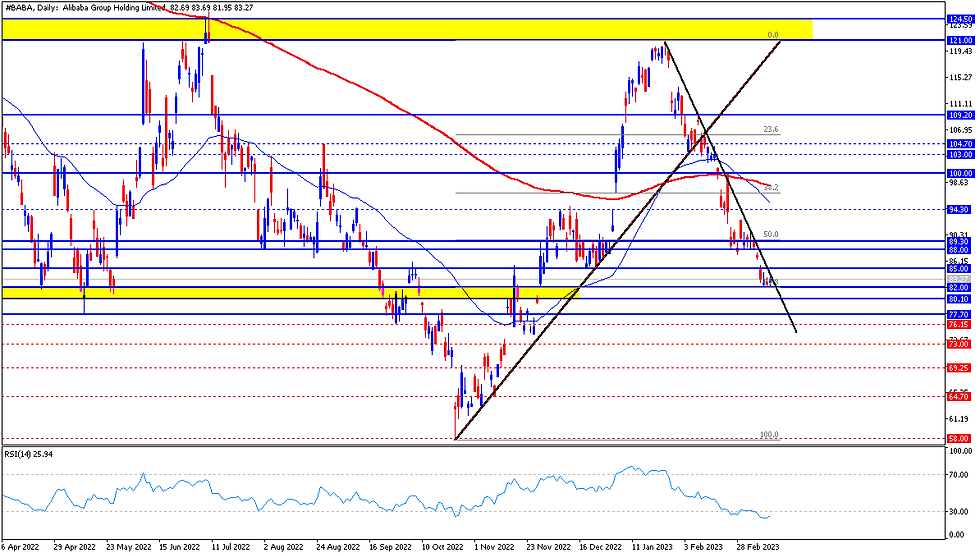Select the 89.30 price level label
The height and width of the screenshot is (556, 980).
pyautogui.click(x=959, y=241)
